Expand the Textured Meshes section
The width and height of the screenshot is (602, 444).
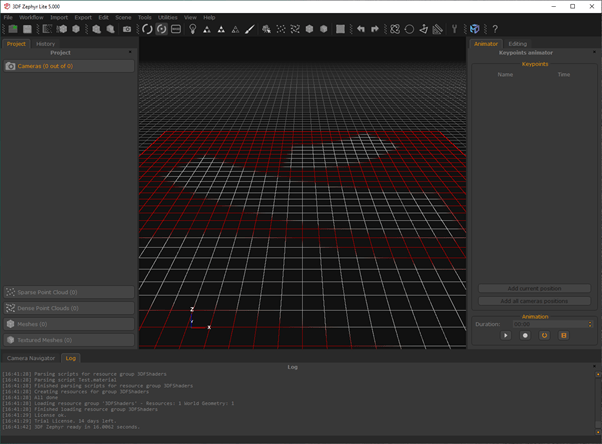coord(68,340)
